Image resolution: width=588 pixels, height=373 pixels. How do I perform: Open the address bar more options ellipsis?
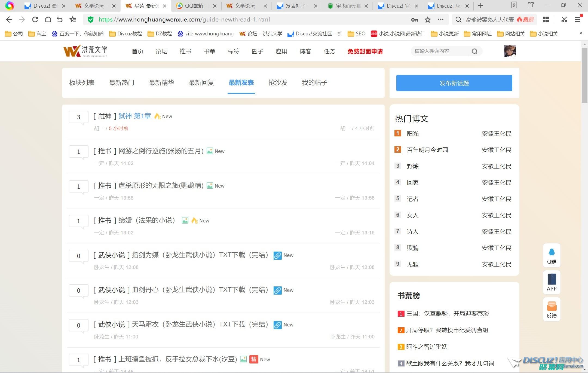point(441,19)
